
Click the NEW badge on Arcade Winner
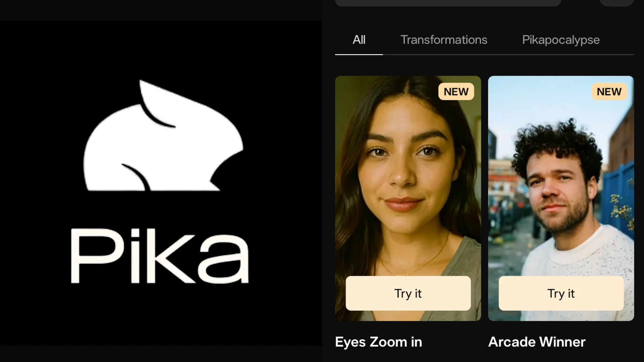pyautogui.click(x=609, y=92)
